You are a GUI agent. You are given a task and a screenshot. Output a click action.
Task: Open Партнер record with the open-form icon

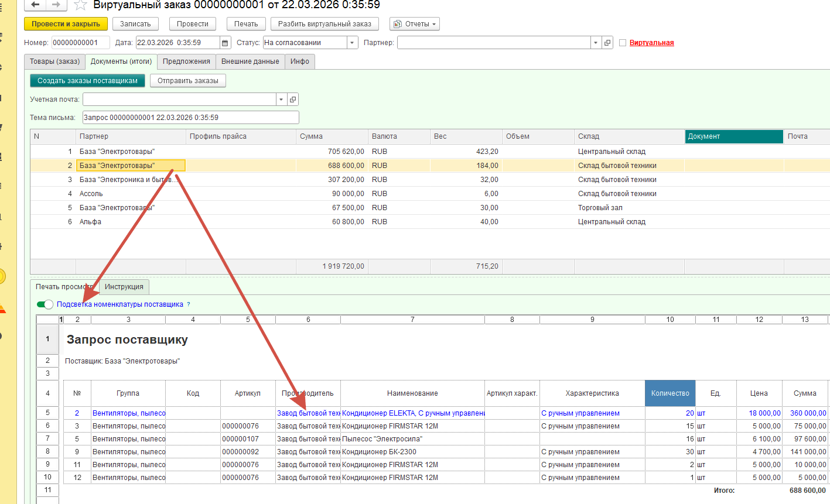pyautogui.click(x=607, y=43)
